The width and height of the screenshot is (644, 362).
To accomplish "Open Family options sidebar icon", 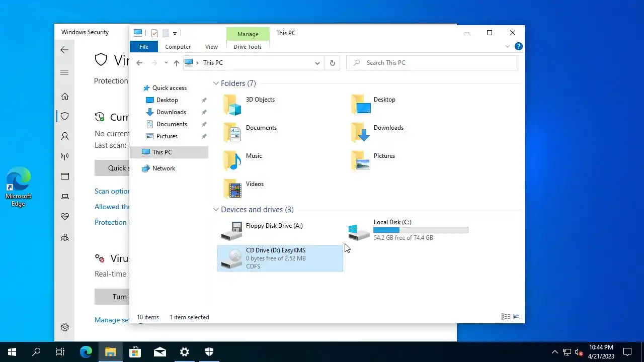I will [64, 237].
